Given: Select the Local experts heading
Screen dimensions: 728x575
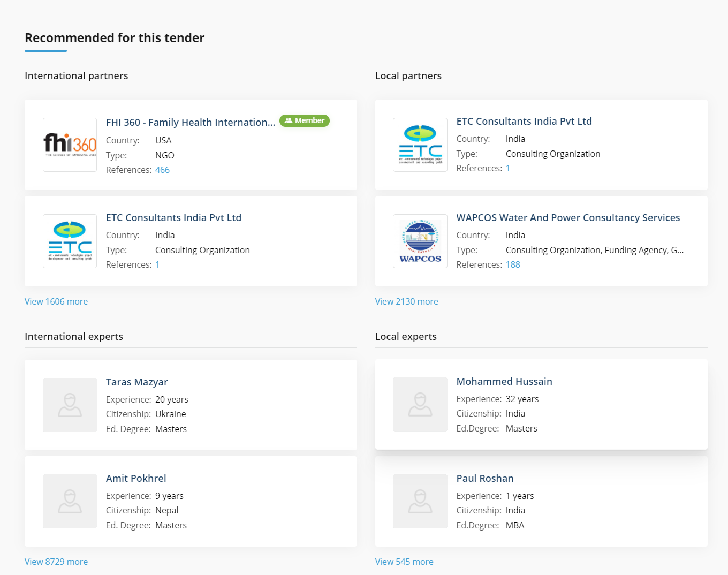Looking at the screenshot, I should pos(406,336).
